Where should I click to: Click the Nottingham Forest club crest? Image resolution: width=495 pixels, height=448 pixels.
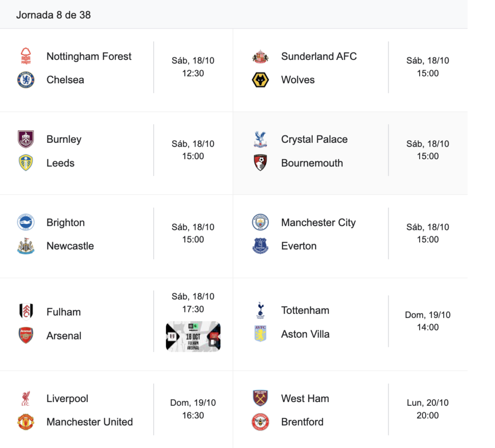point(26,56)
